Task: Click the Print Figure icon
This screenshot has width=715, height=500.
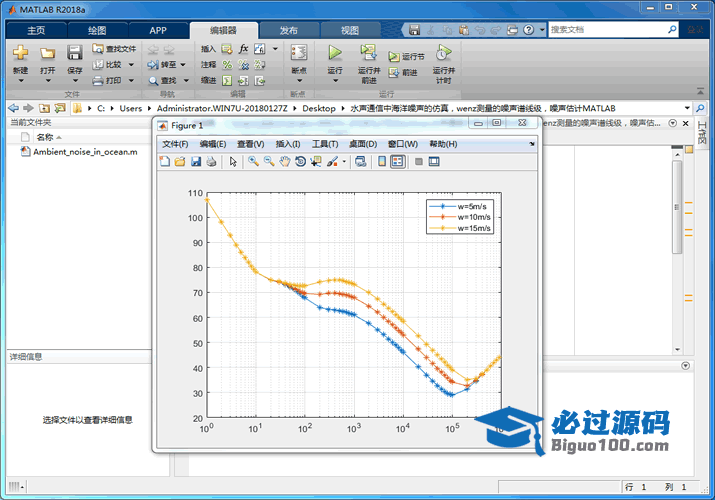Action: pos(211,162)
